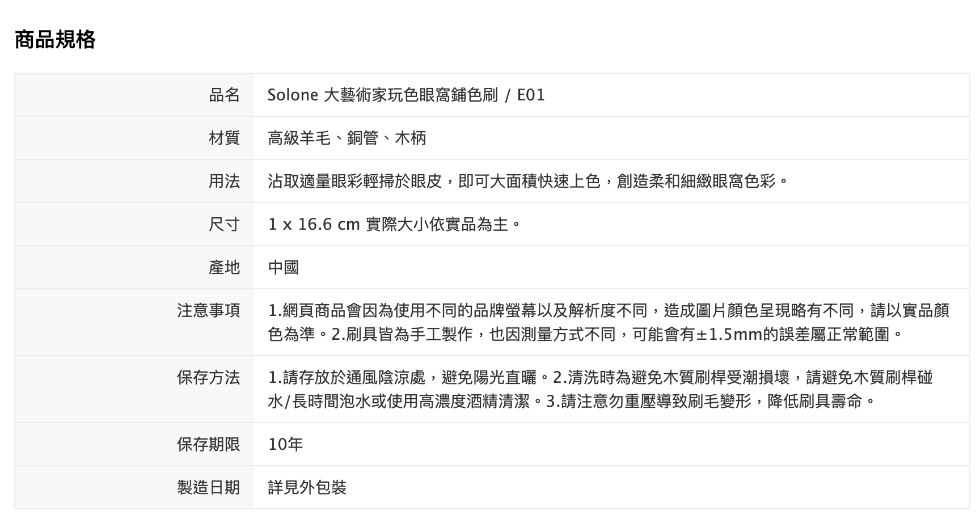Select the Solone product name text
980x523 pixels.
(406, 95)
